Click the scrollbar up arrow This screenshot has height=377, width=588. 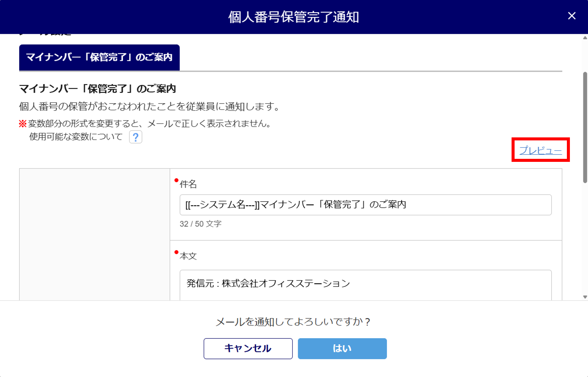click(x=585, y=38)
